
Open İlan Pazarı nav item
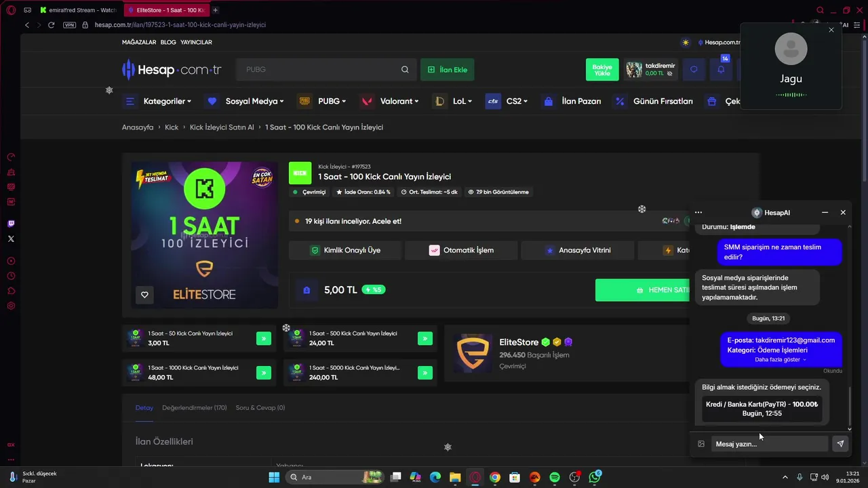[x=571, y=101]
